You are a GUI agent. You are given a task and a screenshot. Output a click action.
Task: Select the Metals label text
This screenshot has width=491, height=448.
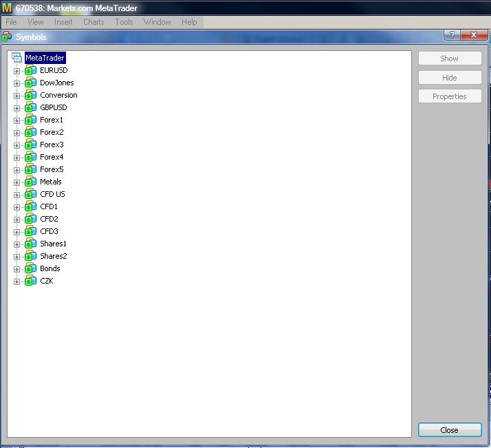click(x=51, y=182)
